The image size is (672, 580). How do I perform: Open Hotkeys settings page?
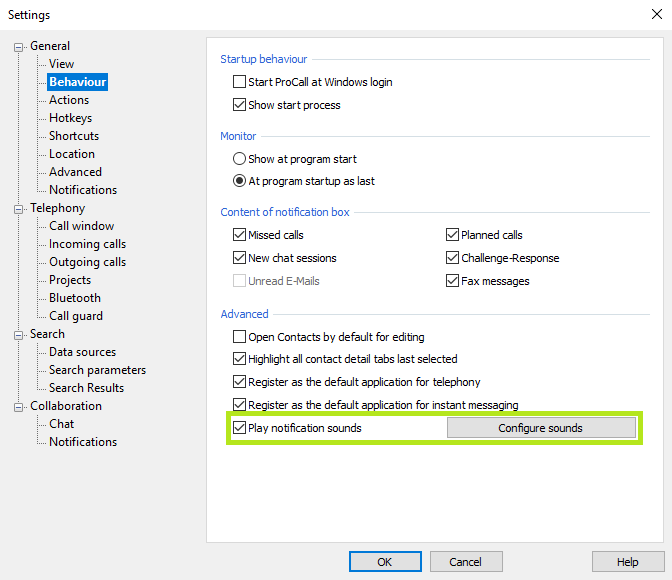70,118
